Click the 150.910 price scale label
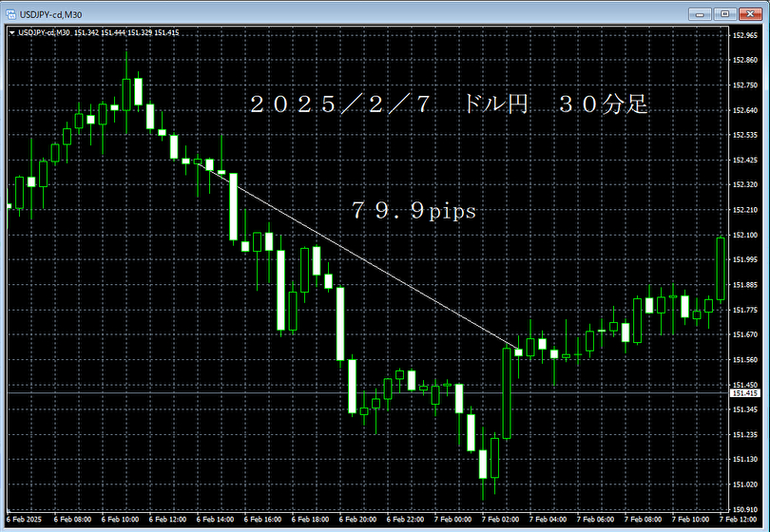This screenshot has height=532, width=770. pyautogui.click(x=745, y=509)
